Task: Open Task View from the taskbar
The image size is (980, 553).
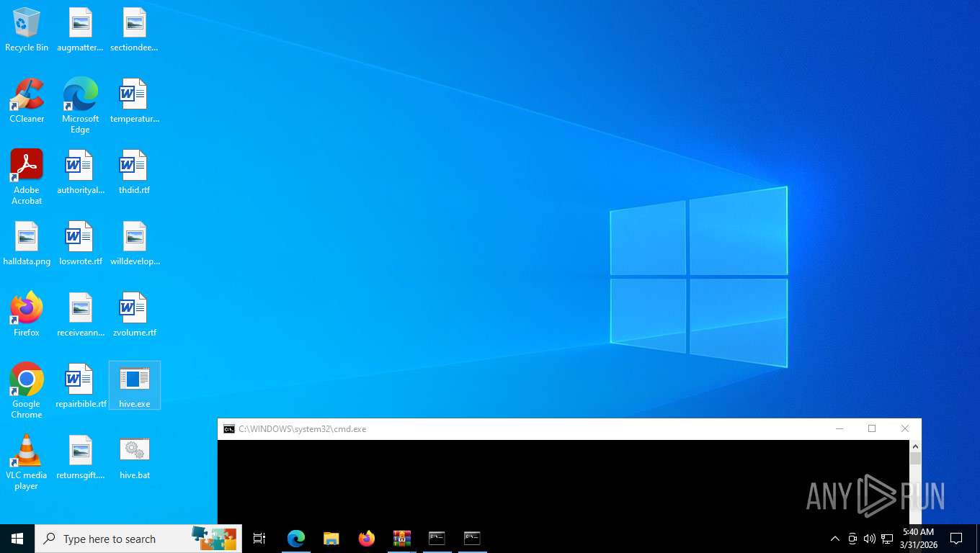Action: tap(259, 539)
